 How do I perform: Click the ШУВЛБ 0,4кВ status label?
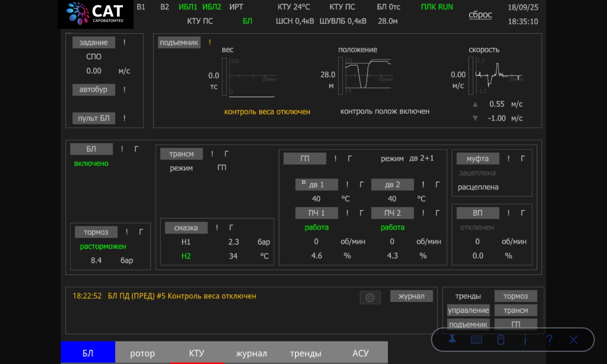coord(343,21)
